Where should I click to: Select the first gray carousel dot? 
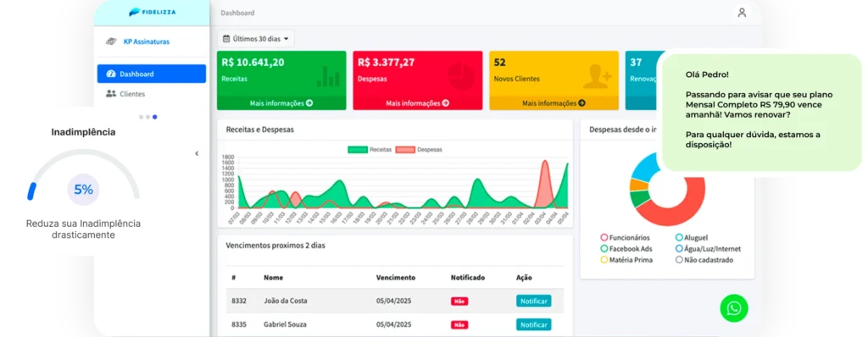pos(142,117)
